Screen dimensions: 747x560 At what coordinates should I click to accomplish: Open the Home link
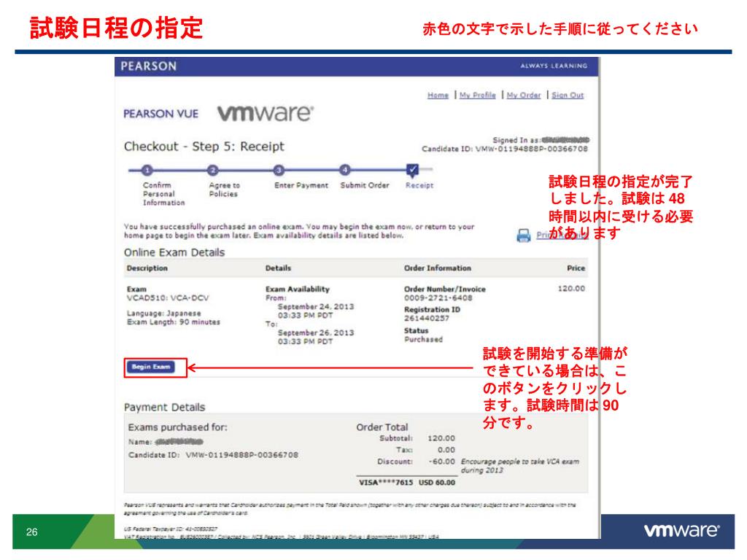tap(438, 96)
